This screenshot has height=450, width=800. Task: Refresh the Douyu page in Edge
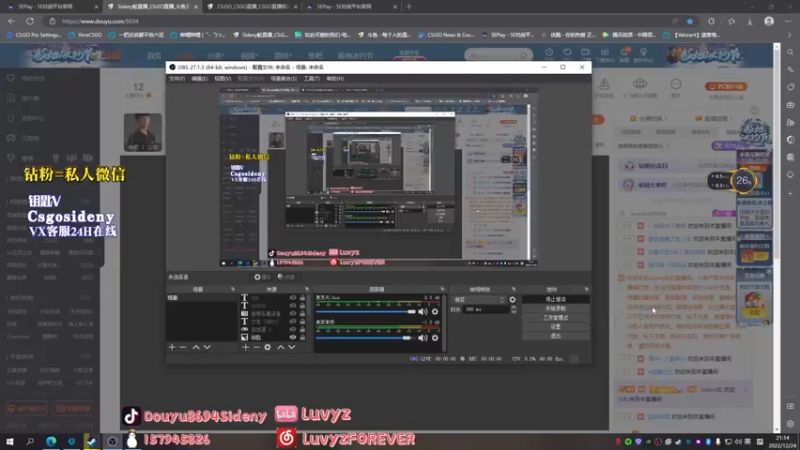click(x=30, y=21)
